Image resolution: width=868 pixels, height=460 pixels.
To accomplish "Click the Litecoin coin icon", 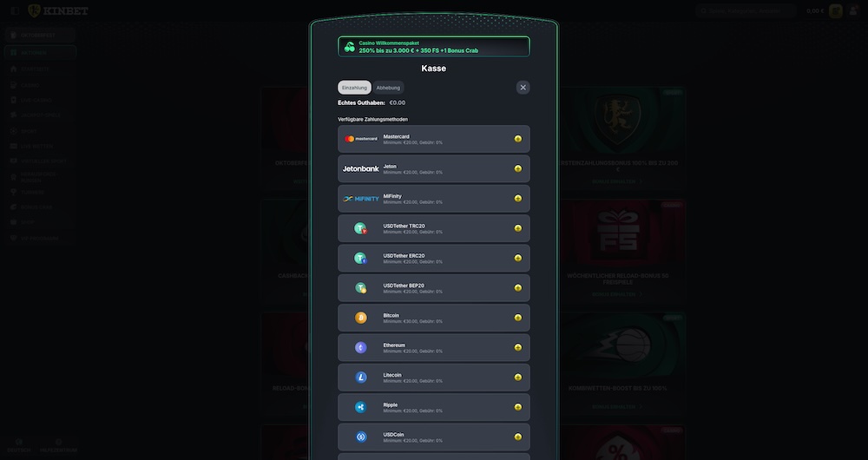I will (360, 378).
